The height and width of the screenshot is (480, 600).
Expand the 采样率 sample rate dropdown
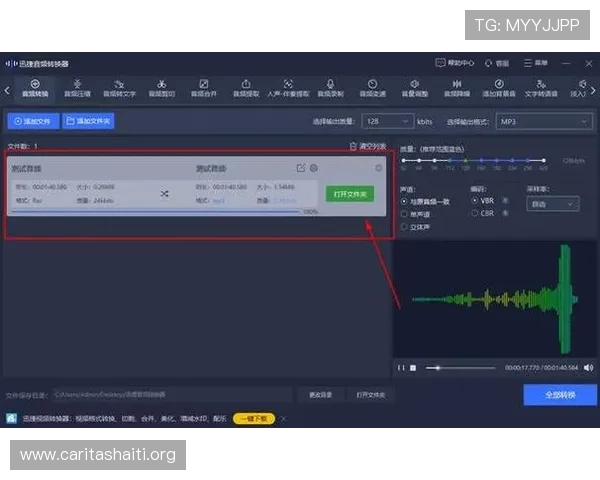[x=552, y=204]
